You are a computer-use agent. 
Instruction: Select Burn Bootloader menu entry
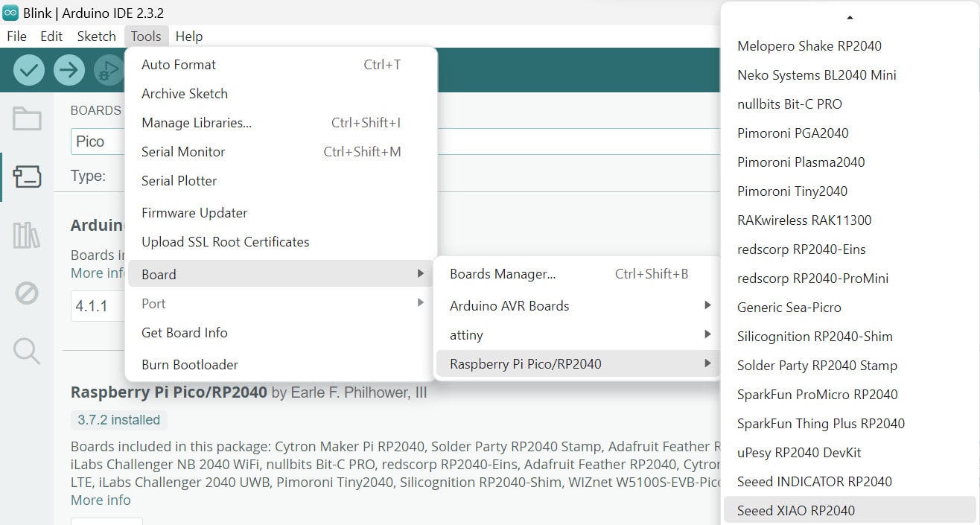[x=281, y=365]
